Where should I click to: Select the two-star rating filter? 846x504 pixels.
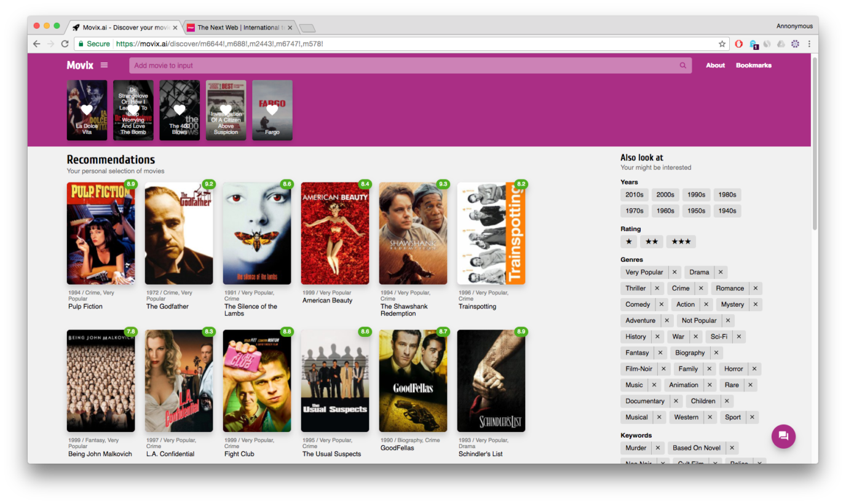[x=652, y=242]
